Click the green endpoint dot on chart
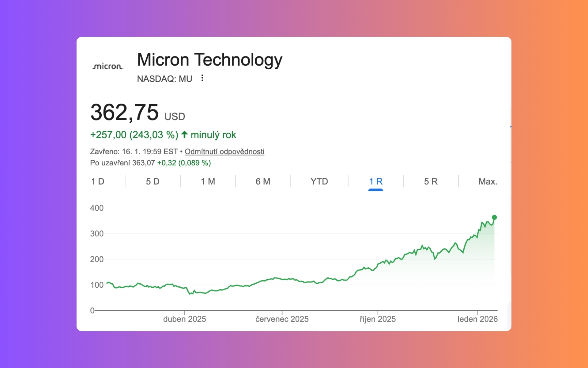This screenshot has width=588, height=368. point(494,217)
